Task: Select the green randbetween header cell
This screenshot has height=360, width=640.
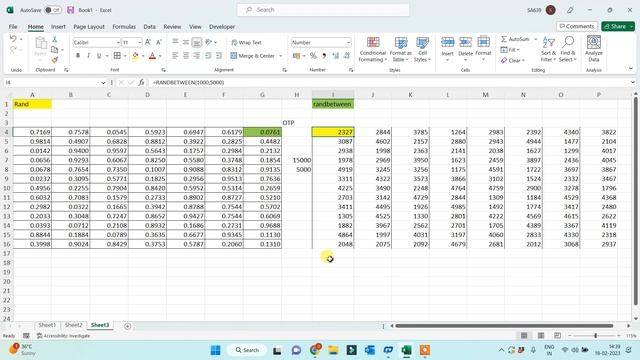Action: click(333, 104)
